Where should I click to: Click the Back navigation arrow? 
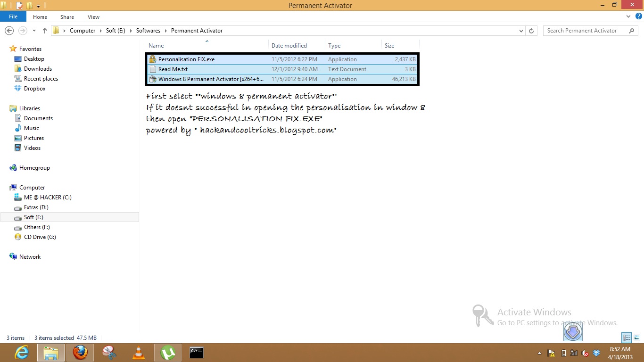click(9, 31)
